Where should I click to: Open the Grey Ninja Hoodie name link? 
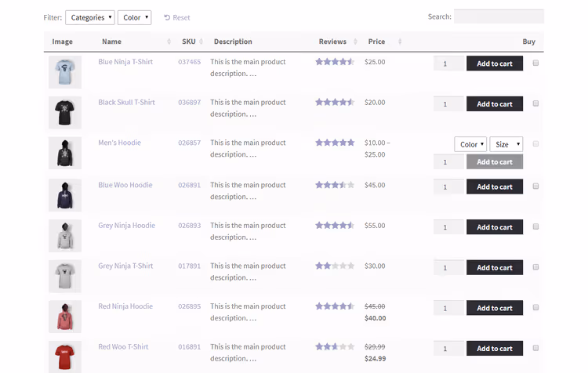point(126,226)
